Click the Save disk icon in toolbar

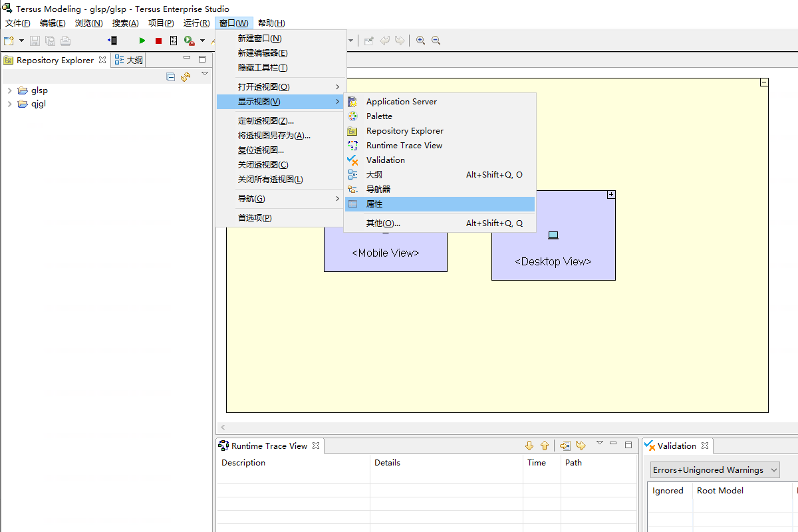[x=35, y=41]
